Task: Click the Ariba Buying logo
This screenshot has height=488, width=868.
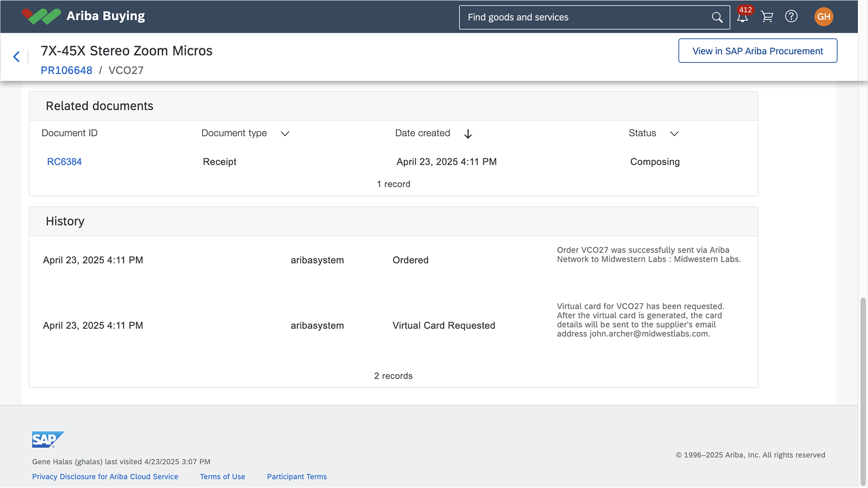Action: point(84,16)
